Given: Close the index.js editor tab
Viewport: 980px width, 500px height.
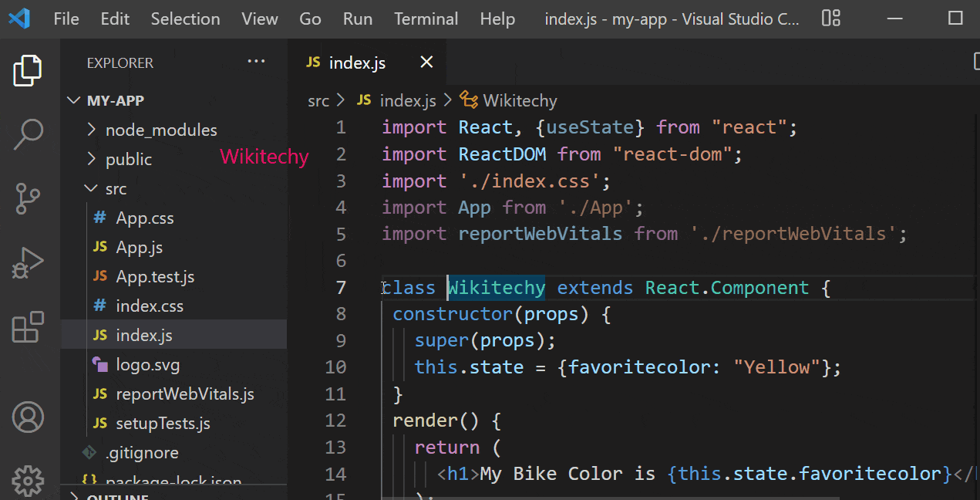Looking at the screenshot, I should [426, 62].
